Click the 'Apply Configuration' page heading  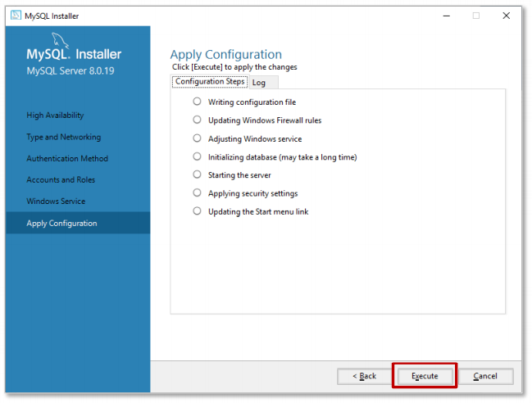[x=226, y=55]
